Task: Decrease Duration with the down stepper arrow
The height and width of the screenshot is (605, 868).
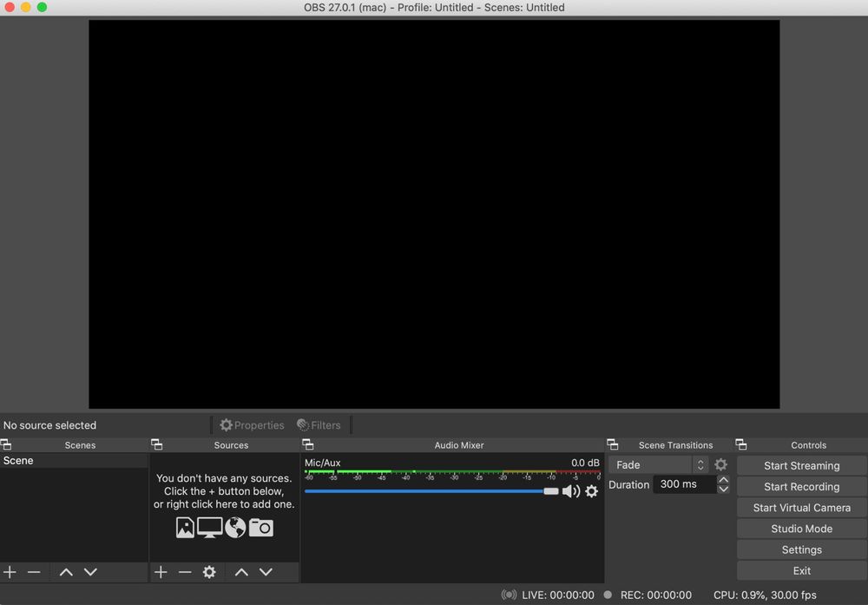Action: coord(723,490)
